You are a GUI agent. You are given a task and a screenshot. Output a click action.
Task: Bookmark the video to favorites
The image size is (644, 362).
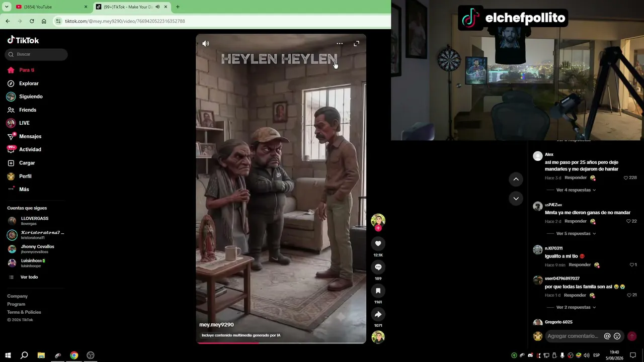378,291
